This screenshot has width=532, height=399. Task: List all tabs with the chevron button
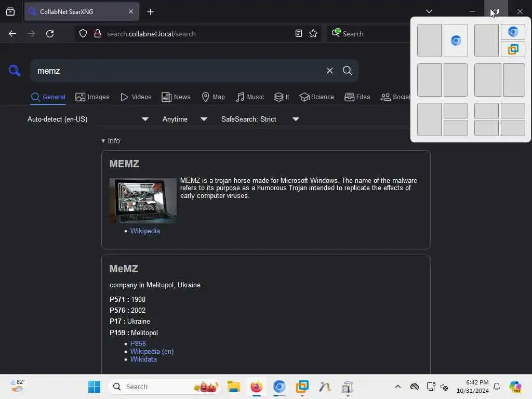click(429, 11)
